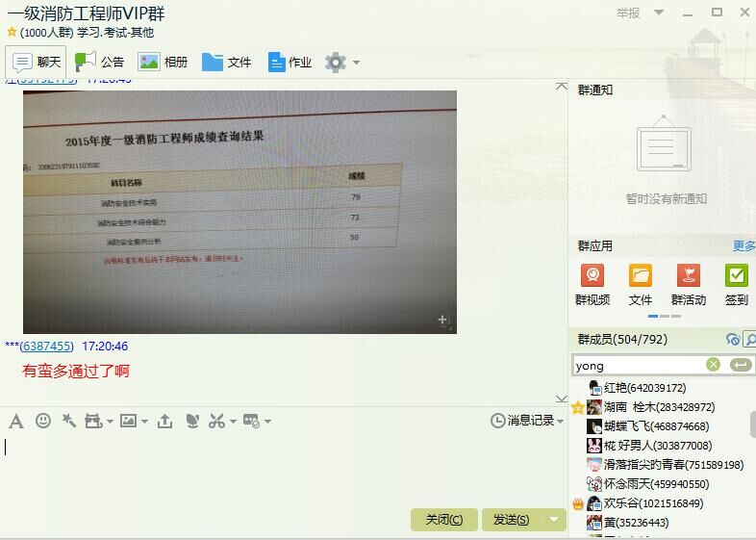Click the video/shake window icon
The image size is (756, 540).
[x=93, y=421]
